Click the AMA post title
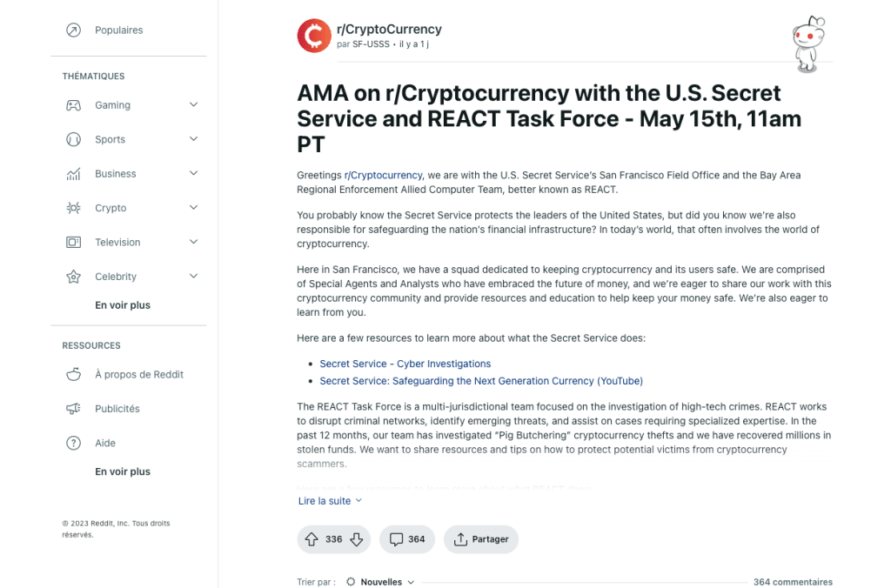Screen dimensions: 891x588 (550, 119)
